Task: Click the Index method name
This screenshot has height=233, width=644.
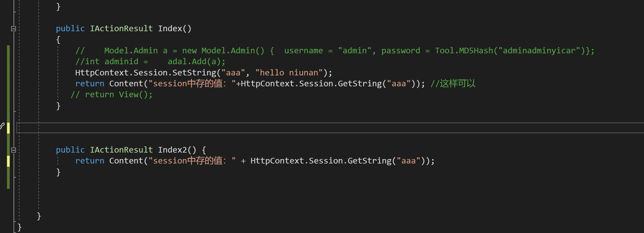Action: 170,29
